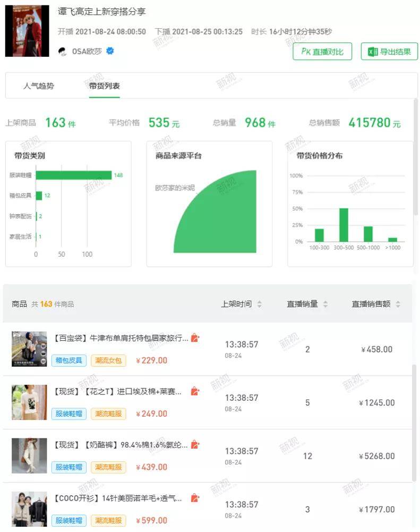Open the 牛津布单肩托特包 product title link
Viewport: 420px width, 532px height.
[121, 338]
